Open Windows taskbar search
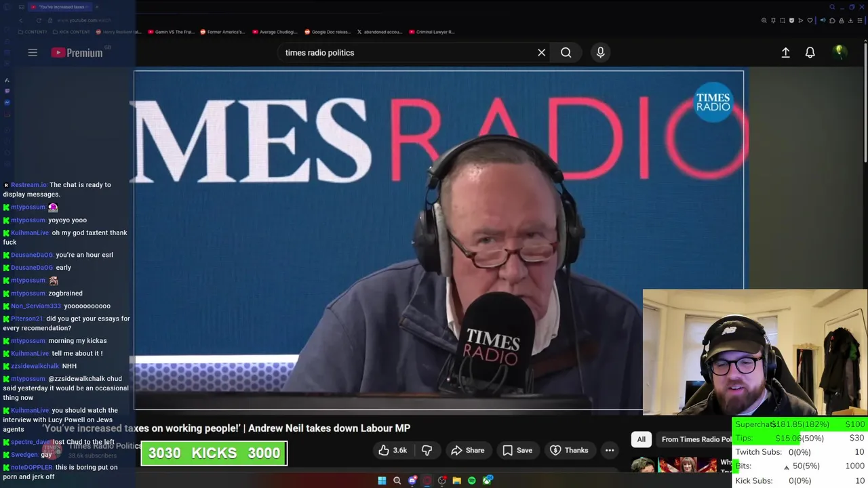 397,481
